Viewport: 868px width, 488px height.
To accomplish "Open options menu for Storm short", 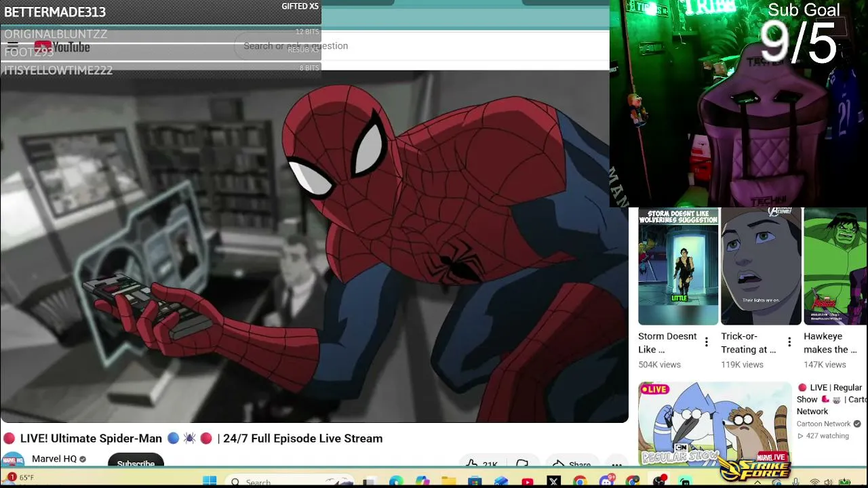I will [707, 342].
